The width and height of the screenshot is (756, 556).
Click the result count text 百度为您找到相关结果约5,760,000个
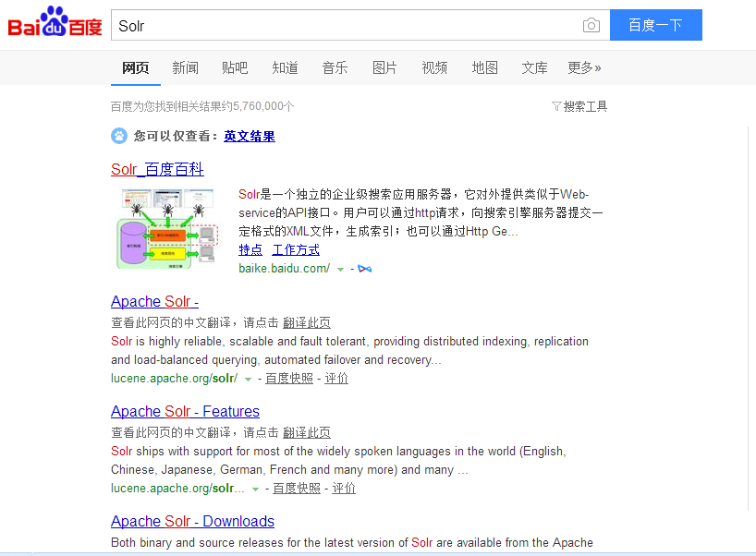coord(202,106)
